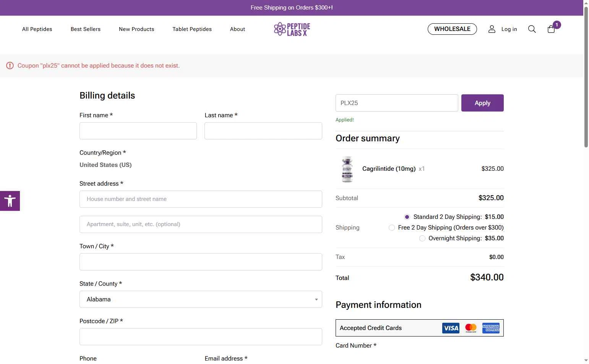Open the About page
Image resolution: width=589 pixels, height=364 pixels.
click(x=237, y=29)
